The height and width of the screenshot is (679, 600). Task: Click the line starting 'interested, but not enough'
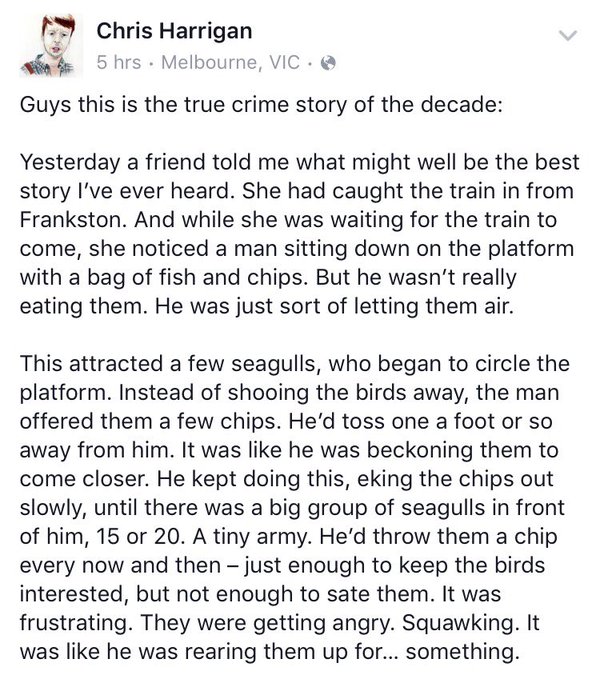[260, 594]
